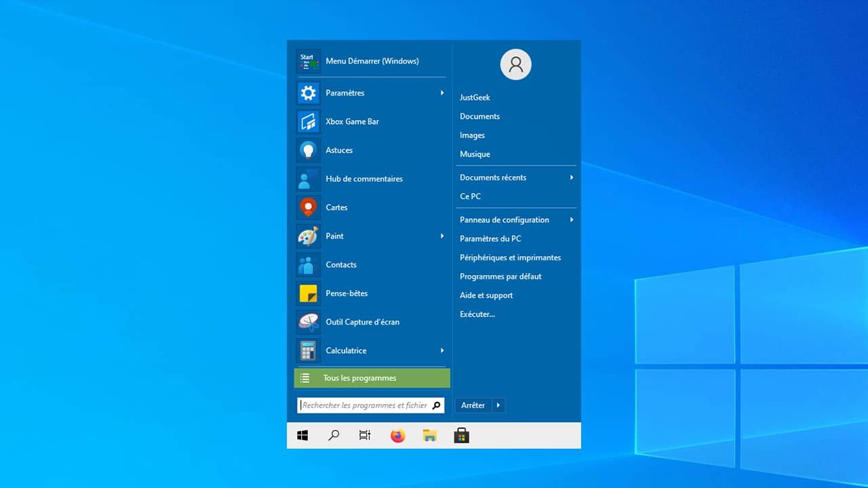
Task: Open Paramètres du PC
Action: [490, 239]
